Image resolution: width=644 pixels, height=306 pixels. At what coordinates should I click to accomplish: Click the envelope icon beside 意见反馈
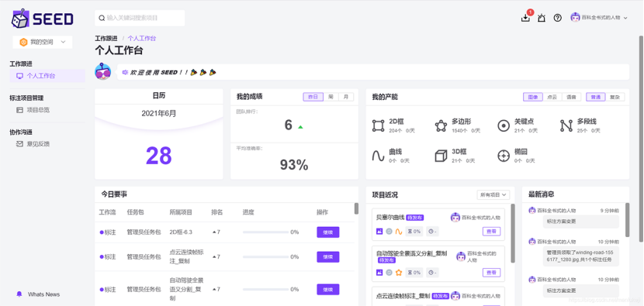pos(19,144)
